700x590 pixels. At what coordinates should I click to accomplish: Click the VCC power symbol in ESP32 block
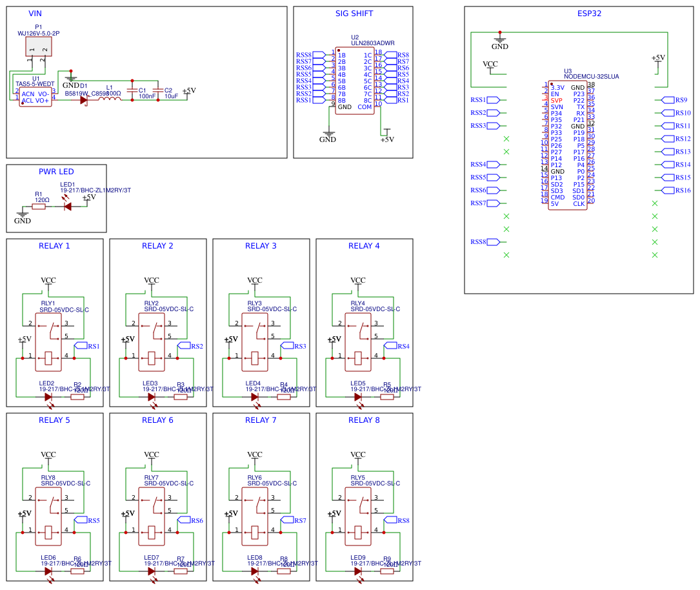[490, 67]
